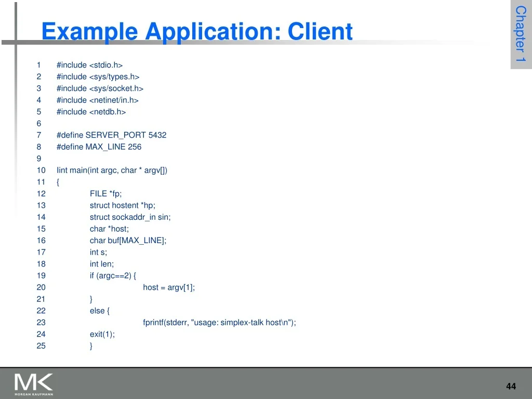Click the char buf[MAX_LINE]; declaration
The image size is (532, 399).
[x=128, y=241]
